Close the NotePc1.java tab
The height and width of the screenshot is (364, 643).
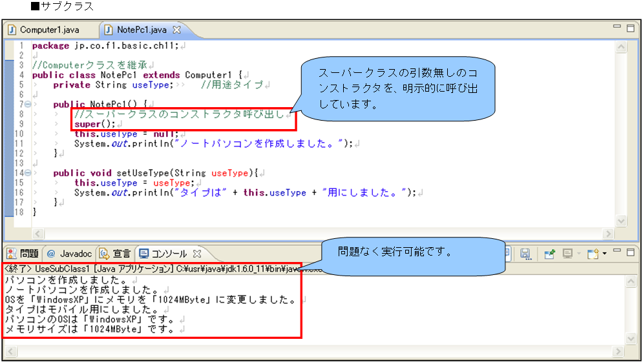point(177,30)
